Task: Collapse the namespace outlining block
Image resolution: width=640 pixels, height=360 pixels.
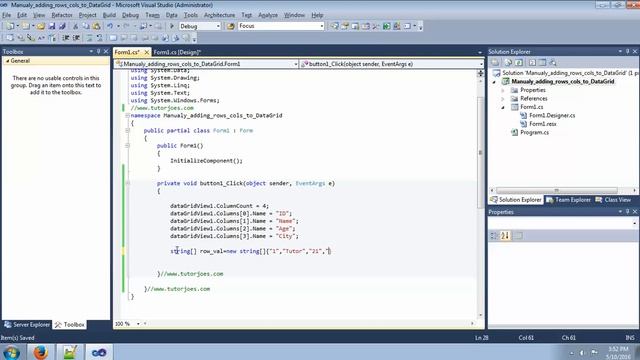Action: [x=127, y=116]
